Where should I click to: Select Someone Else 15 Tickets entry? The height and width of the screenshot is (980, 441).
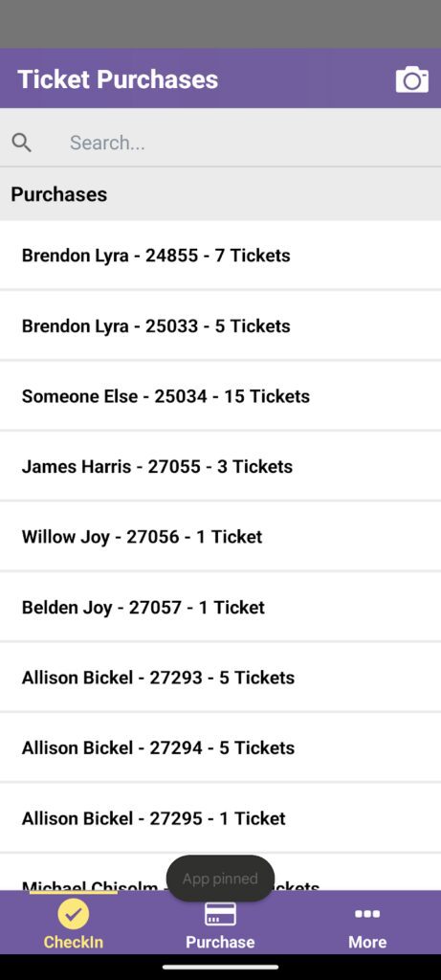point(220,396)
